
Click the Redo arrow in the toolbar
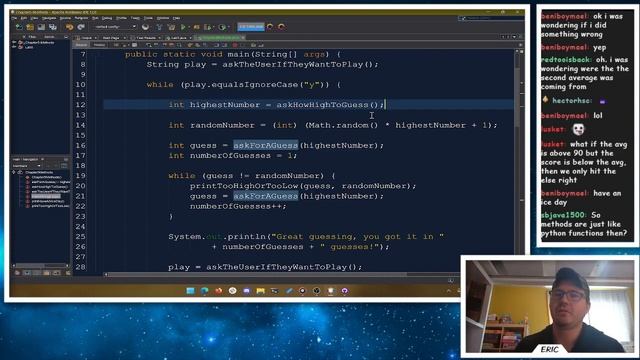(81, 27)
